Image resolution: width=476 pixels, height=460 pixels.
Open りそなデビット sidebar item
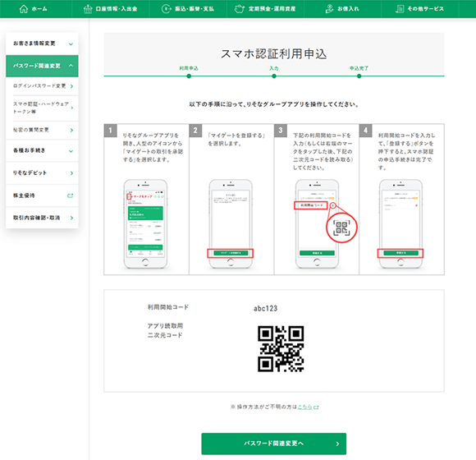coord(42,172)
